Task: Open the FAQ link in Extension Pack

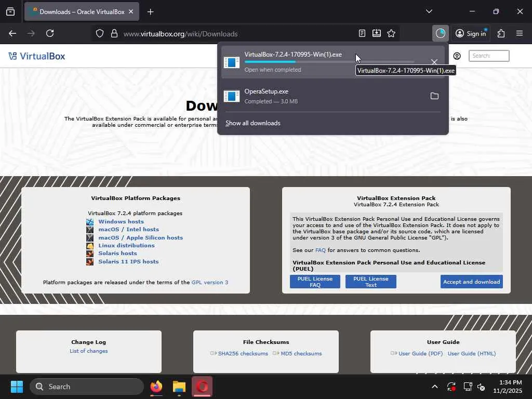Action: click(320, 250)
